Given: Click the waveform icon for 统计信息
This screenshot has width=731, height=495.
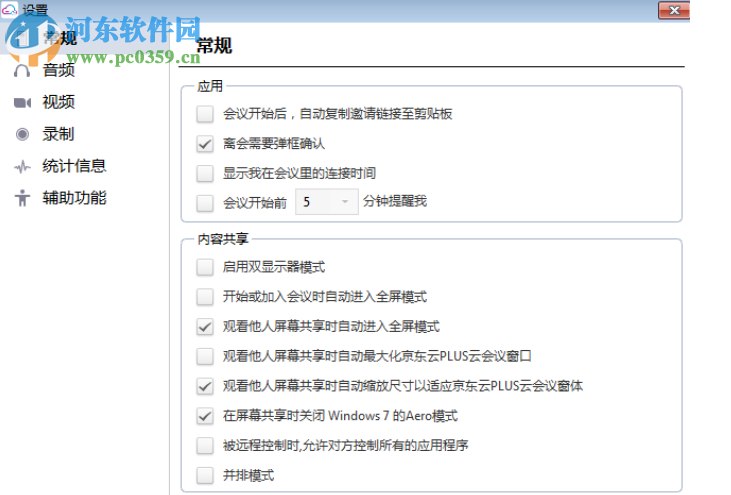Looking at the screenshot, I should pyautogui.click(x=22, y=166).
